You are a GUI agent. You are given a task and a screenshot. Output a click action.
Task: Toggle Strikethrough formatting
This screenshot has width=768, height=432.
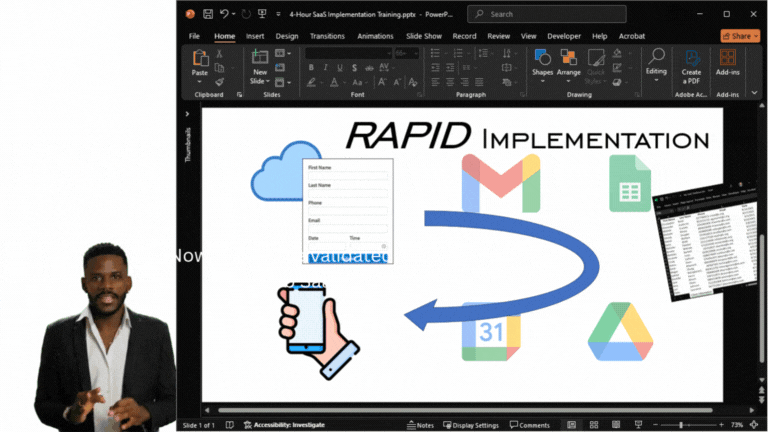[369, 68]
